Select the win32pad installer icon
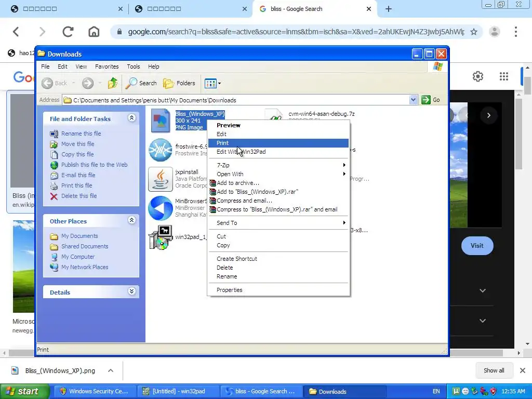 [160, 237]
